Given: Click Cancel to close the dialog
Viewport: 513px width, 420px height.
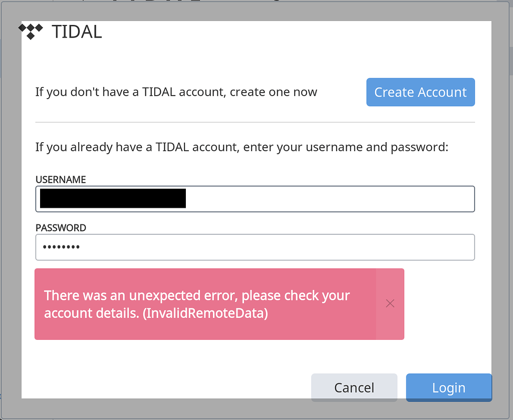Looking at the screenshot, I should click(354, 387).
